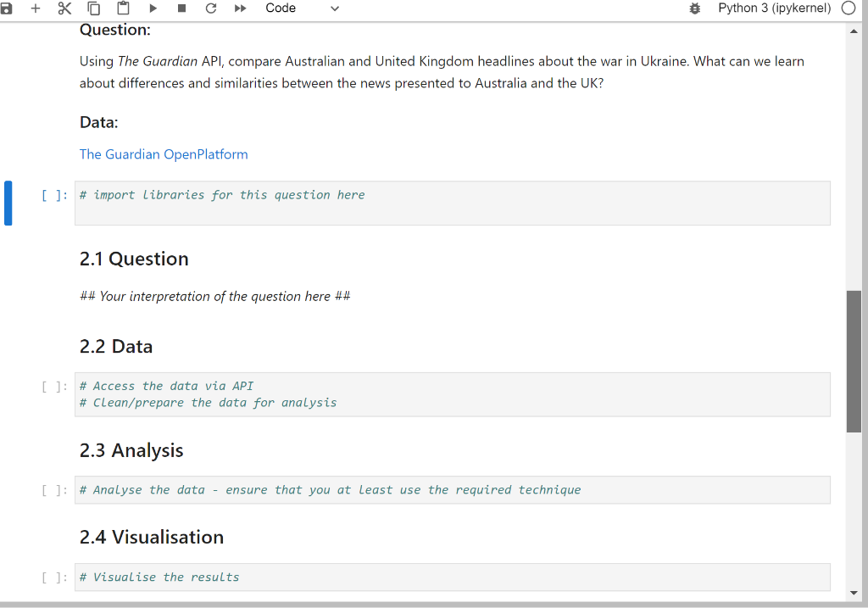Restart kernel and run all cells
868x608 pixels.
(238, 8)
